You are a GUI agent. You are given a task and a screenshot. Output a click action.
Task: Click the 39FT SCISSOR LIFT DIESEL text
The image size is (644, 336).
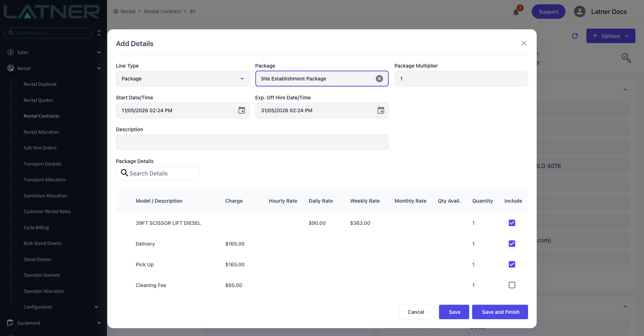(168, 223)
